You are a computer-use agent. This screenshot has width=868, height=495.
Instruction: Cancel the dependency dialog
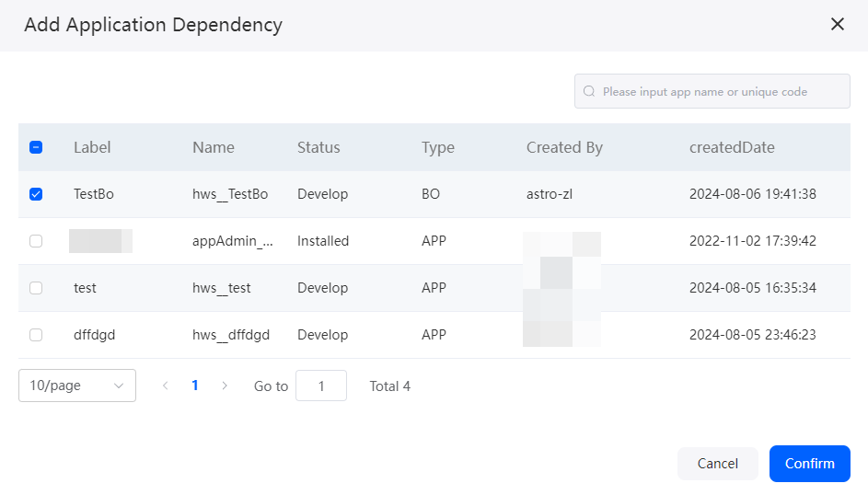(x=717, y=464)
